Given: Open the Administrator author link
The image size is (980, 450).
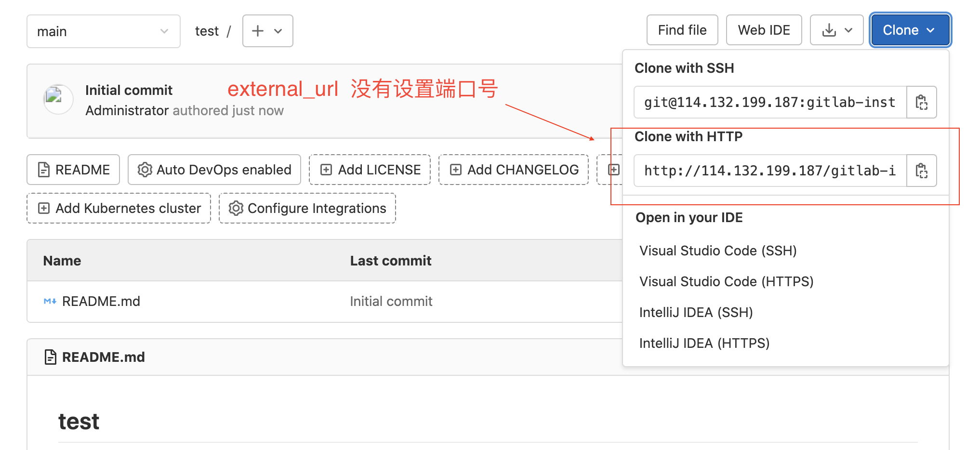Looking at the screenshot, I should [127, 110].
